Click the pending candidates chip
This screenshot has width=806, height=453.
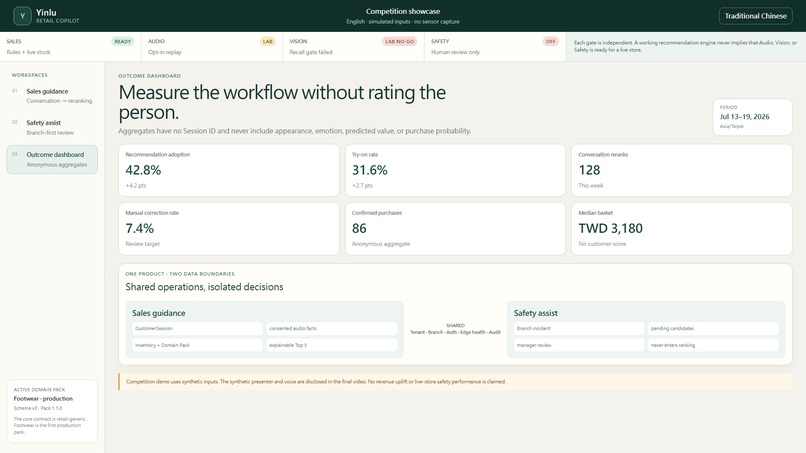click(x=713, y=329)
